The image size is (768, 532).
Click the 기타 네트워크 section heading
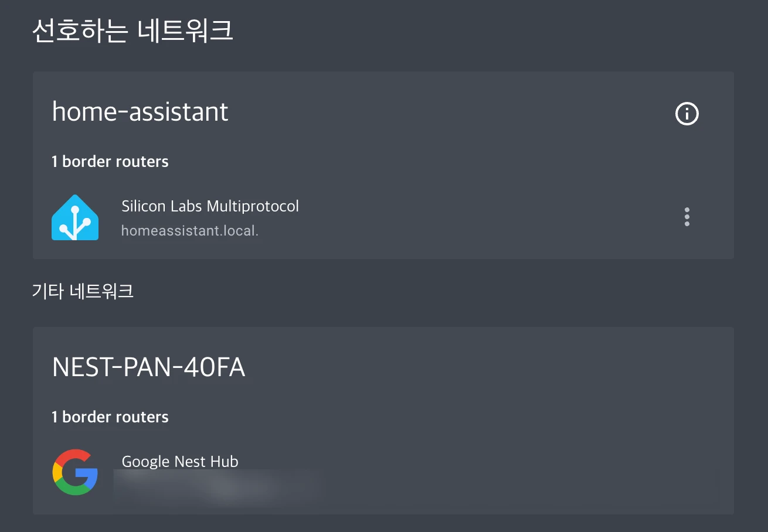(83, 291)
